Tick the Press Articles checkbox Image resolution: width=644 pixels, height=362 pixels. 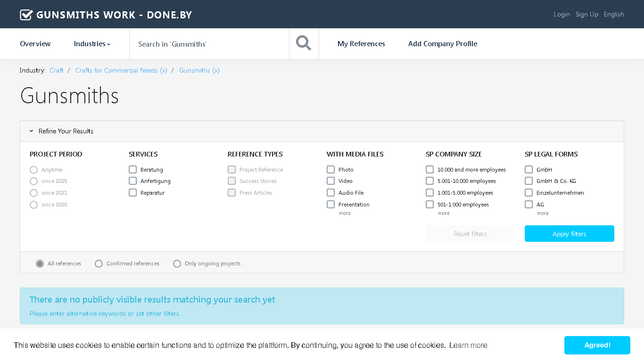click(x=231, y=192)
